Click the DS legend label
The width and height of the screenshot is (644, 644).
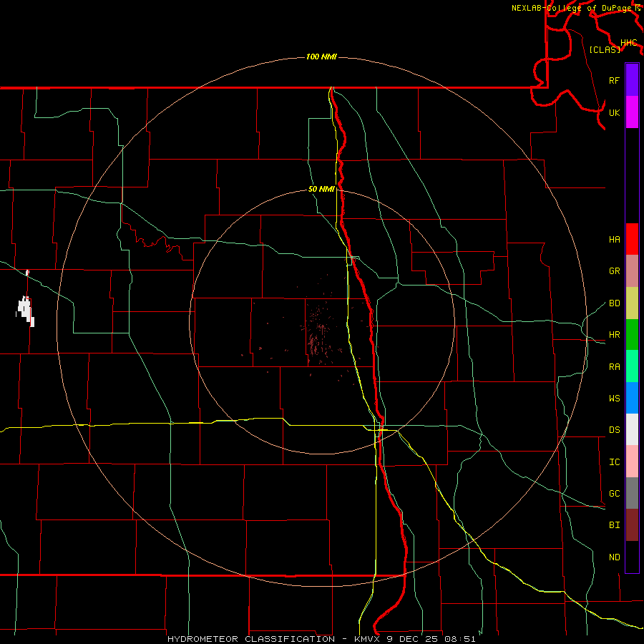[614, 430]
